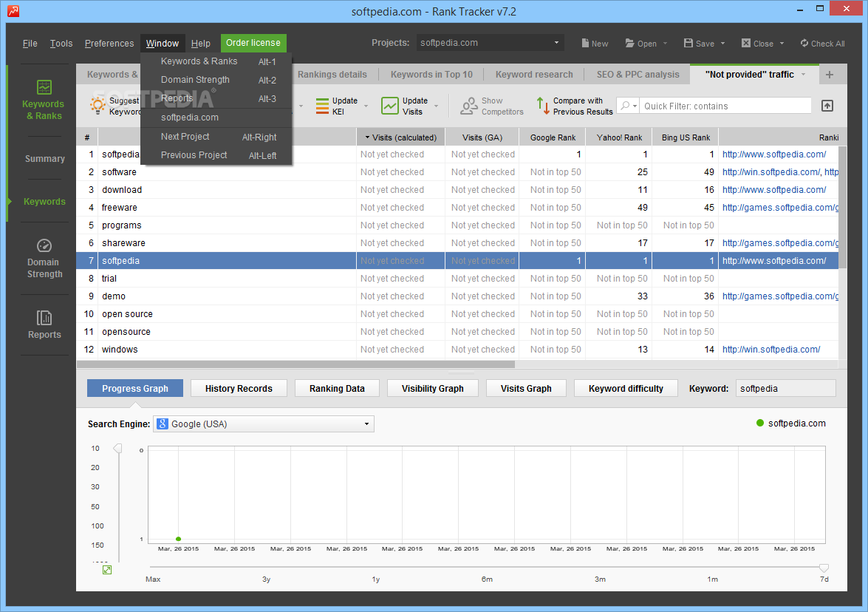Expand the Update Visits dropdown arrow

click(436, 106)
